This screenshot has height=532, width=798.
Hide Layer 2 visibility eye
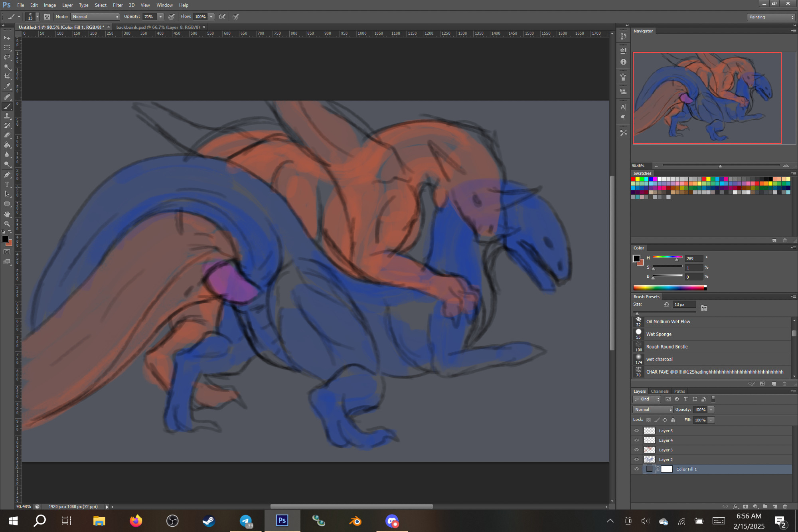637,459
